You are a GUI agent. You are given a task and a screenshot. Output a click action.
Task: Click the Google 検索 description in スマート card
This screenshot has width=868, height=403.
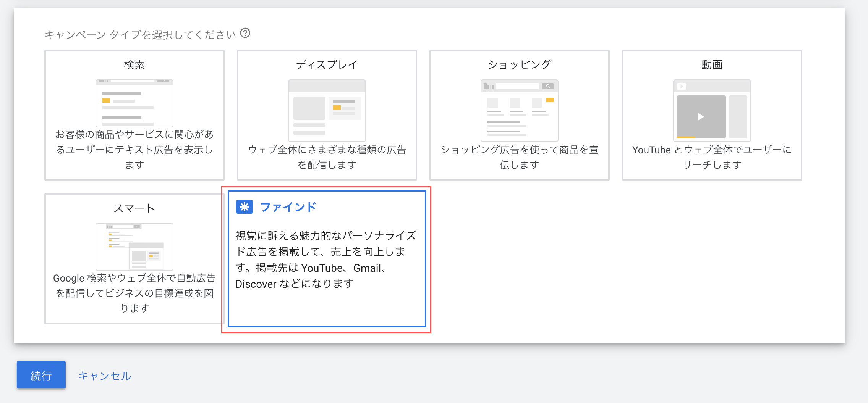click(134, 293)
